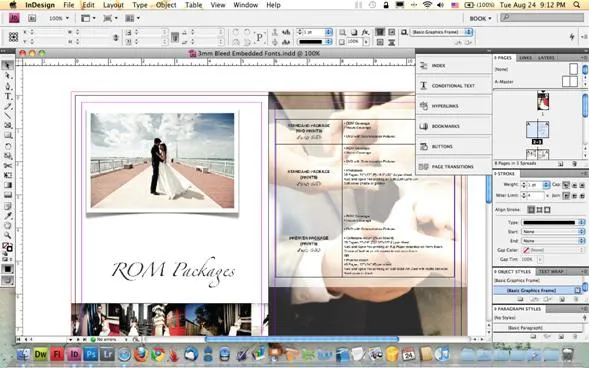Open the Hyperlinks panel
The width and height of the screenshot is (589, 368).
453,106
